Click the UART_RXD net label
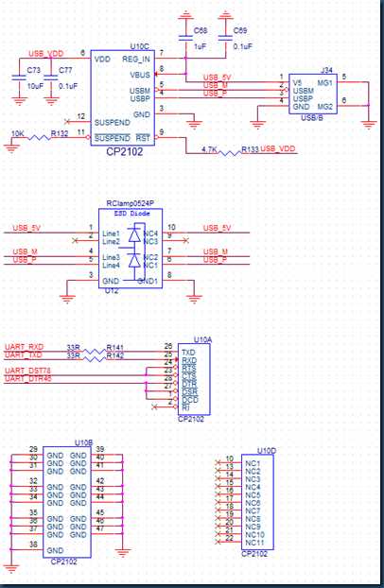The height and width of the screenshot is (588, 384). pos(24,347)
